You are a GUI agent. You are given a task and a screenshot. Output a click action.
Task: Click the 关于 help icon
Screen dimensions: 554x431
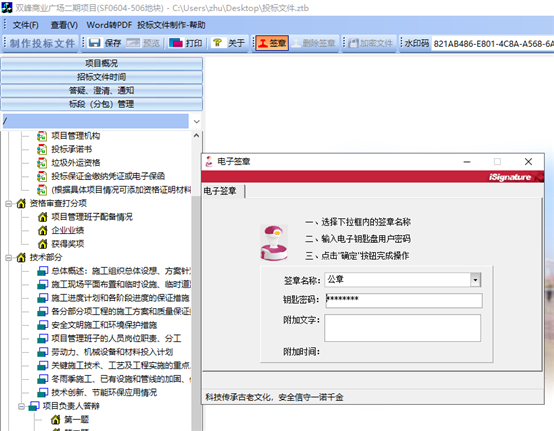point(218,43)
